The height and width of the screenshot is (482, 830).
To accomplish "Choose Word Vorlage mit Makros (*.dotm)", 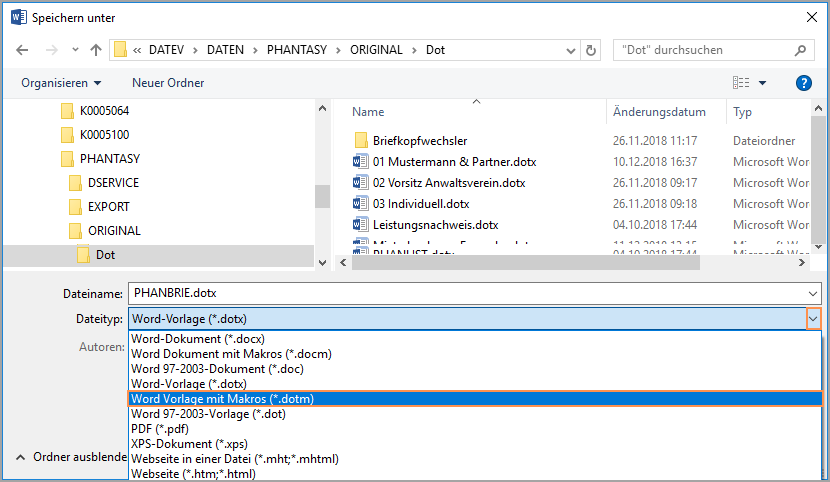I will tap(222, 398).
